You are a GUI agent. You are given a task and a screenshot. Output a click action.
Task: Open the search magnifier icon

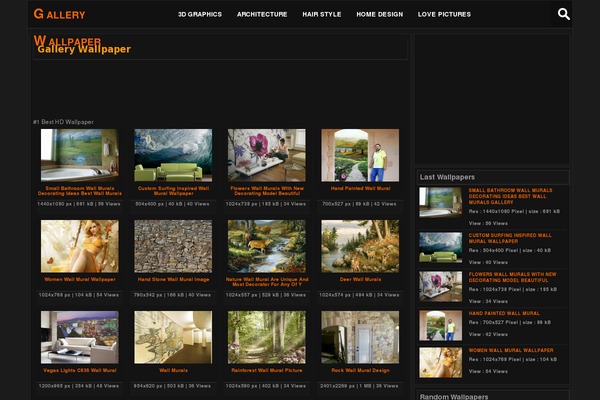coord(563,14)
